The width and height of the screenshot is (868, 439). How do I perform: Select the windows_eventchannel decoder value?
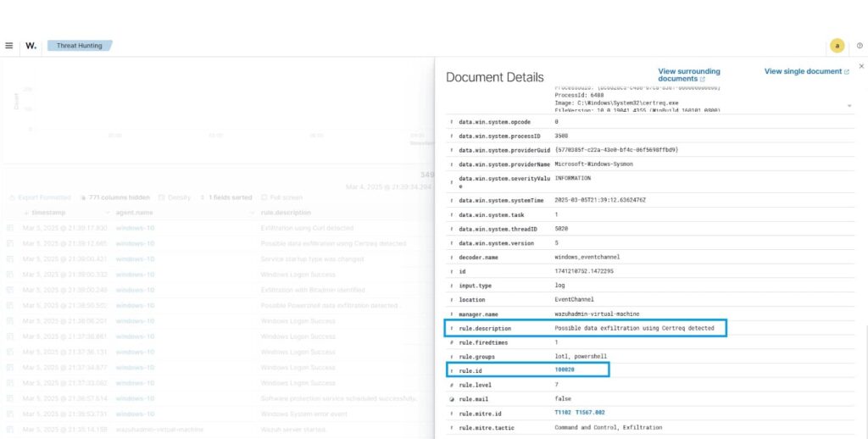click(587, 258)
